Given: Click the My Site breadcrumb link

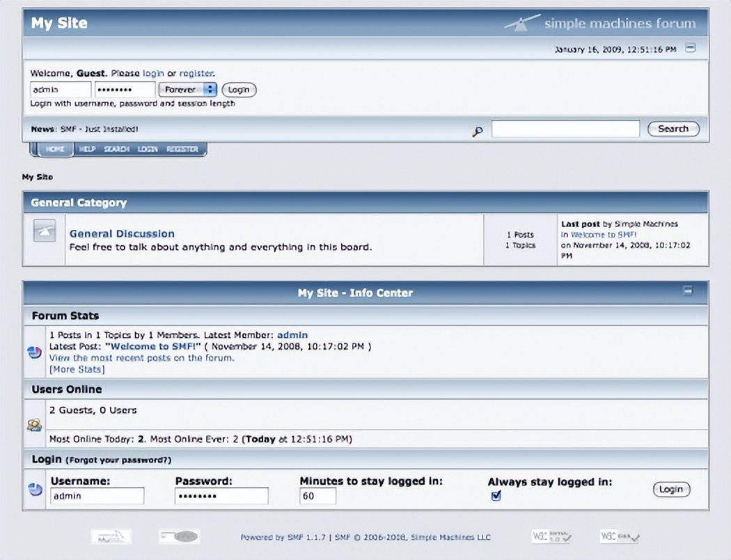Looking at the screenshot, I should [x=38, y=177].
